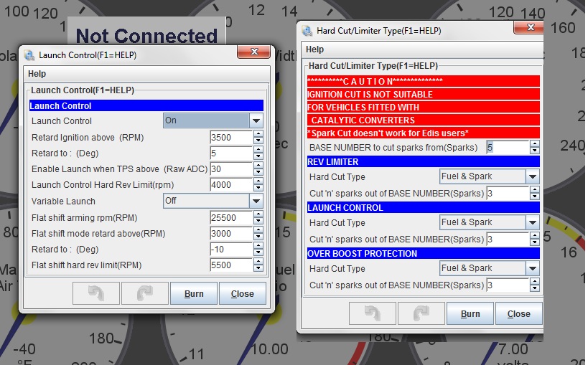Close the Launch Control window with X

tap(254, 52)
